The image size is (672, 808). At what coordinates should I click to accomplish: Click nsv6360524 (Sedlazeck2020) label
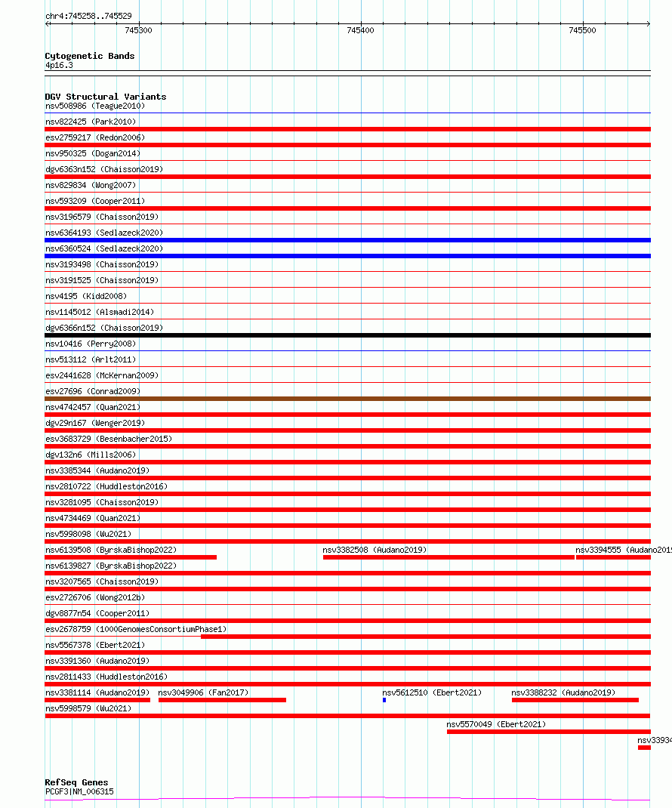click(104, 249)
